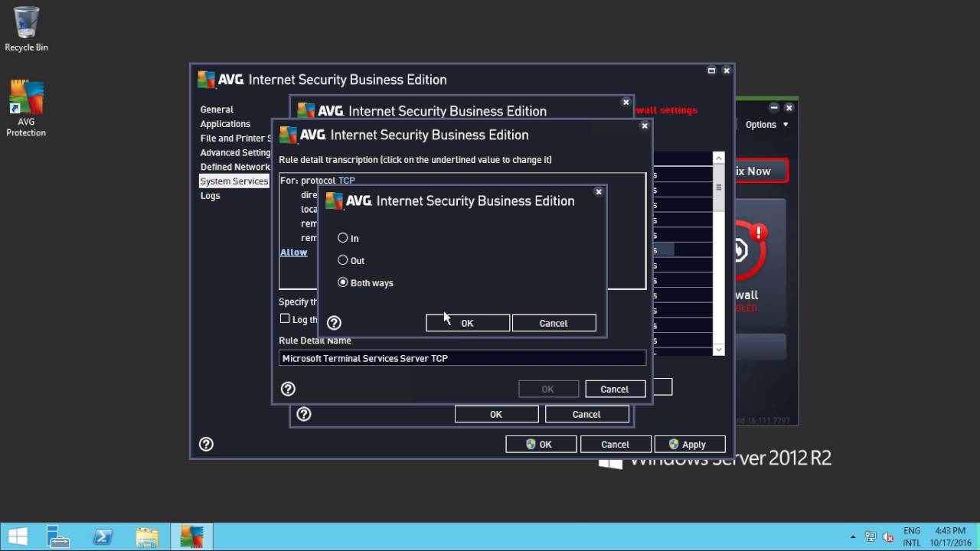Select the System Services section
The height and width of the screenshot is (551, 980).
coord(234,181)
